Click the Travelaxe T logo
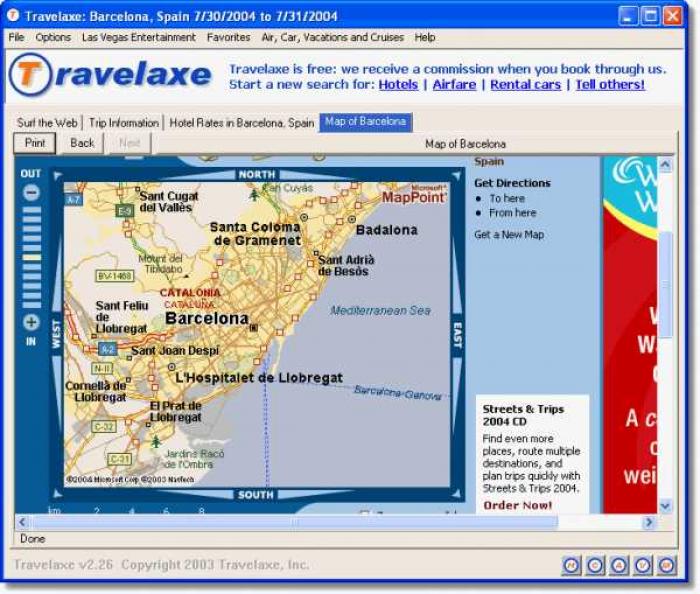The width and height of the screenshot is (700, 594). coord(30,74)
